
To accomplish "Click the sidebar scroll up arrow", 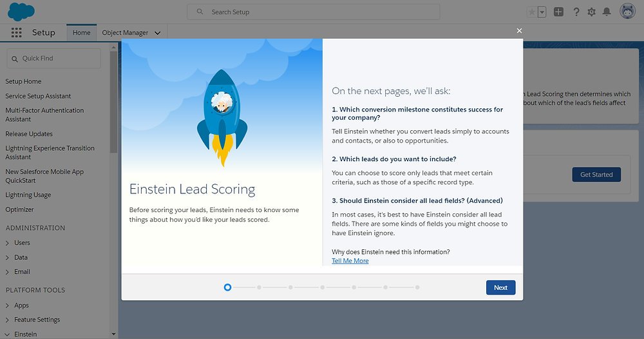I will pyautogui.click(x=114, y=48).
